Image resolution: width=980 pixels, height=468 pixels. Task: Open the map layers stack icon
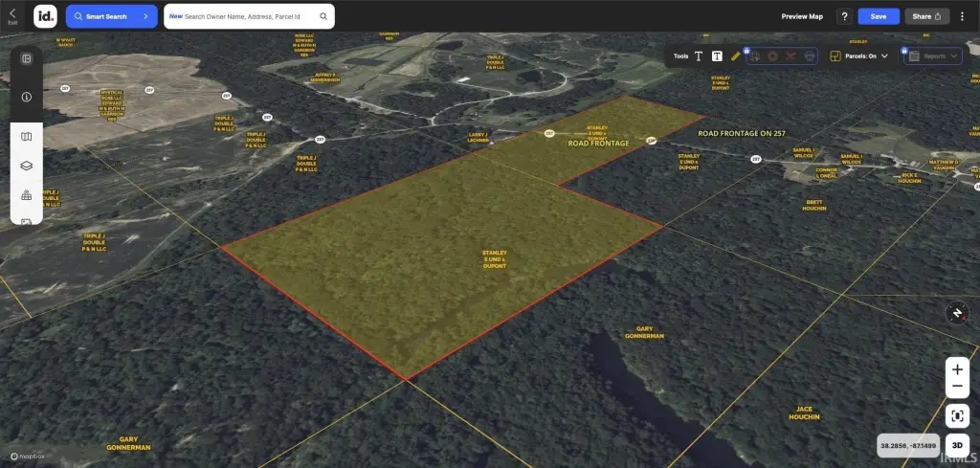point(27,166)
